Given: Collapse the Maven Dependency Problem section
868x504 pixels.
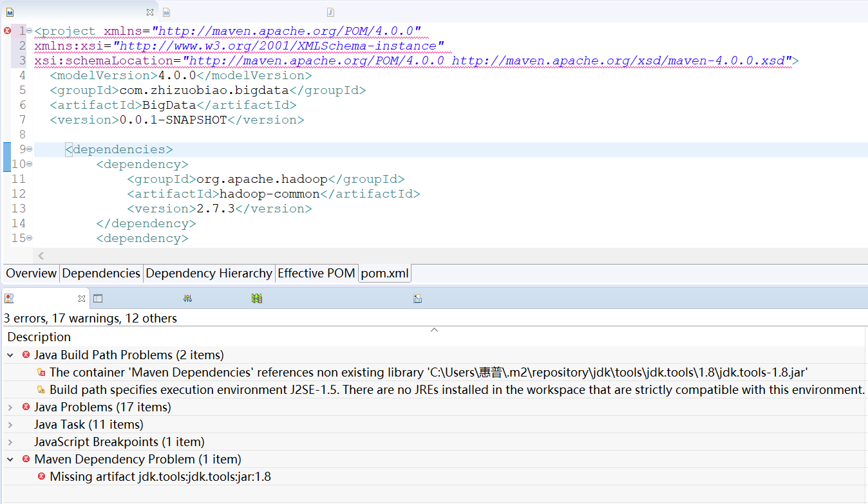Looking at the screenshot, I should (12, 459).
